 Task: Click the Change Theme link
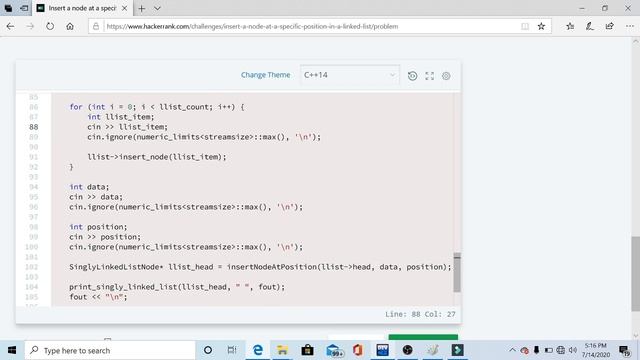(265, 75)
